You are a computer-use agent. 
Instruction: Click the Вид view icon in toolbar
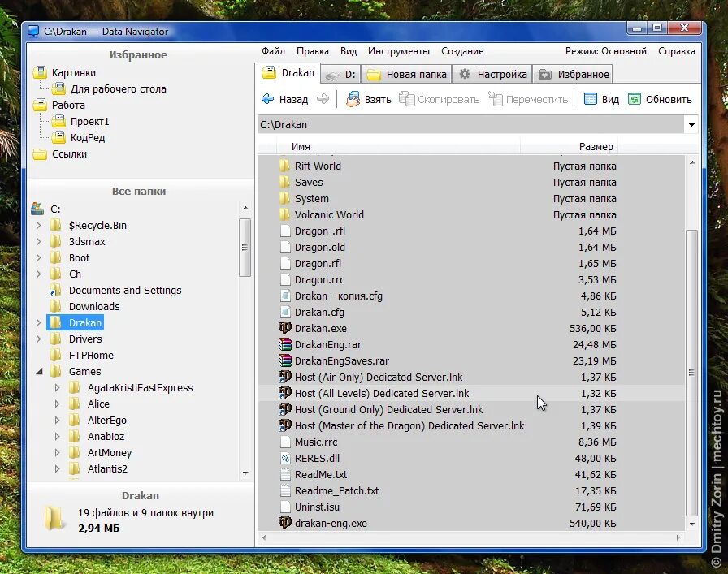590,99
